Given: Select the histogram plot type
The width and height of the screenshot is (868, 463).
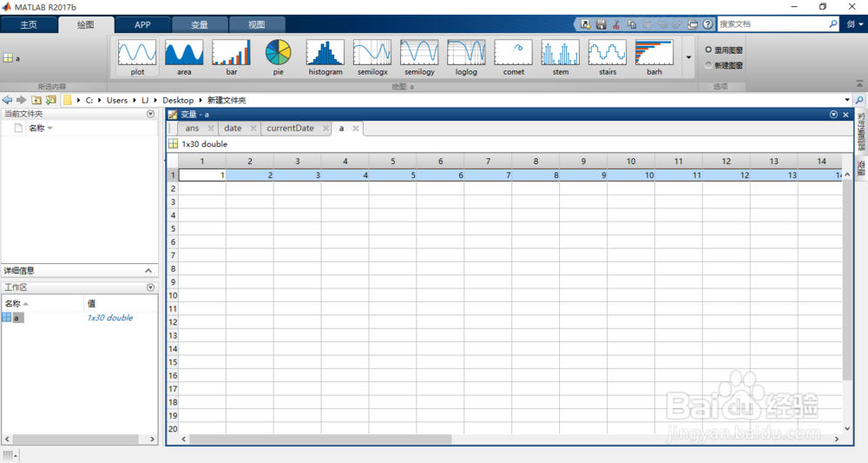Looking at the screenshot, I should tap(325, 57).
